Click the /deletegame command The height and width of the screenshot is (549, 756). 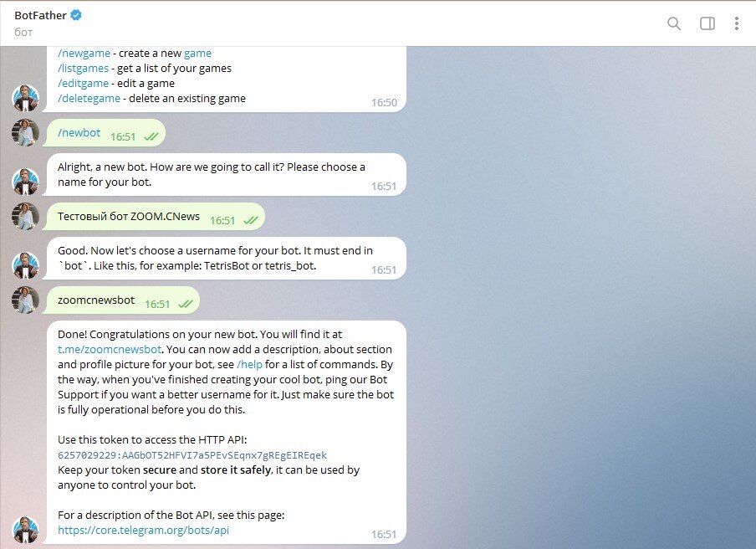[x=89, y=98]
